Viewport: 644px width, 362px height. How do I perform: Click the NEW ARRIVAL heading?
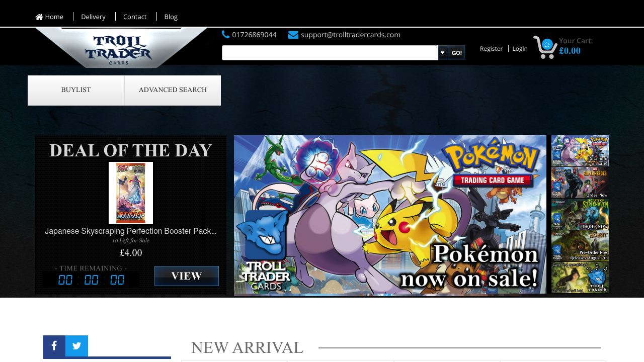pos(247,347)
